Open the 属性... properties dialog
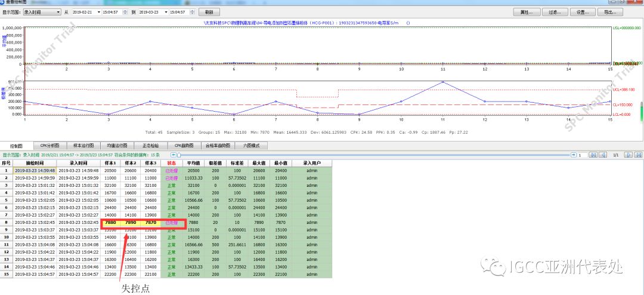The width and height of the screenshot is (644, 295). pos(527,12)
